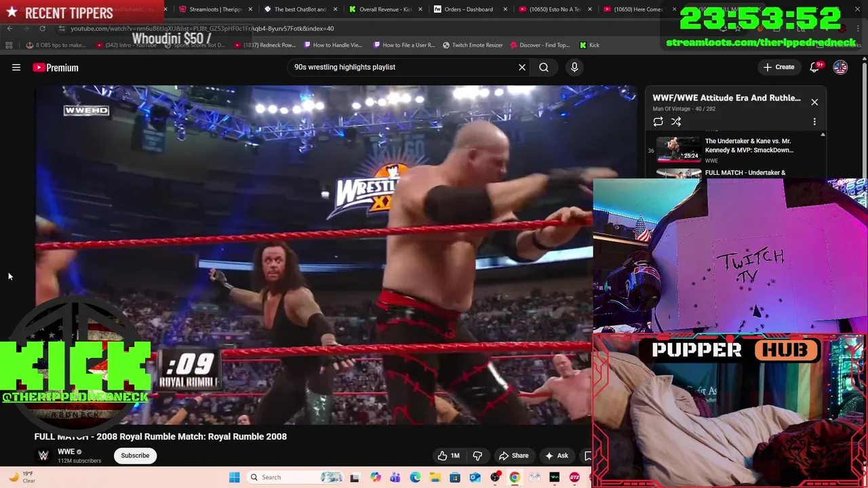Close the Overall Revenue Kick tab

click(x=420, y=9)
